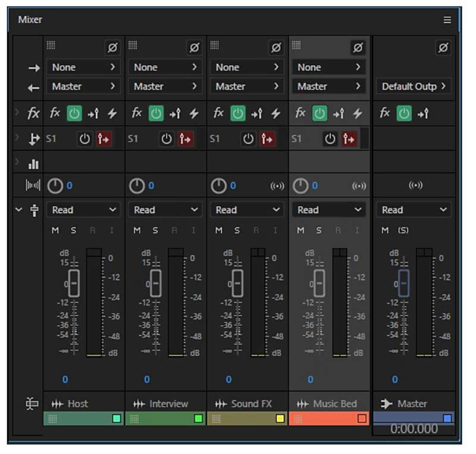
Task: Toggle FX power on Interview track
Action: (x=156, y=114)
